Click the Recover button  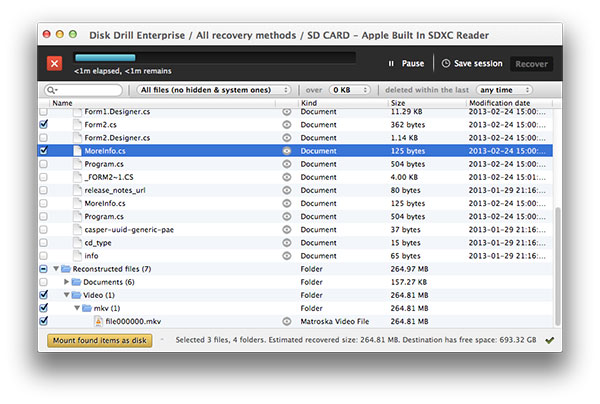(x=532, y=64)
